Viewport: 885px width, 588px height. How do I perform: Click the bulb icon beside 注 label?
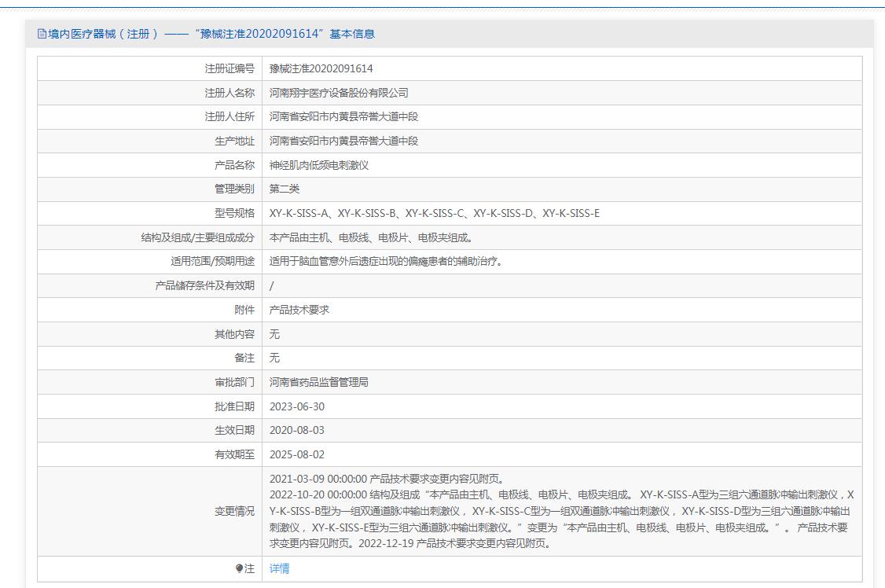click(x=239, y=568)
